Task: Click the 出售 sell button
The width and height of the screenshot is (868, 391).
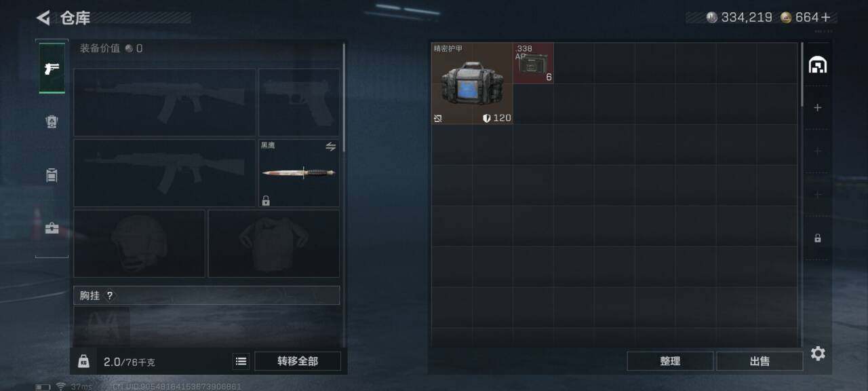Action: tap(759, 361)
